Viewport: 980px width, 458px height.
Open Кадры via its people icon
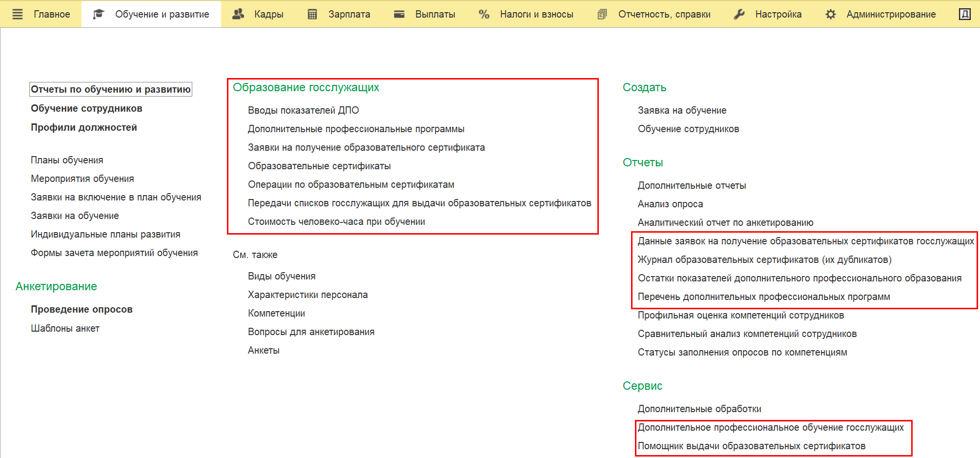(x=238, y=14)
